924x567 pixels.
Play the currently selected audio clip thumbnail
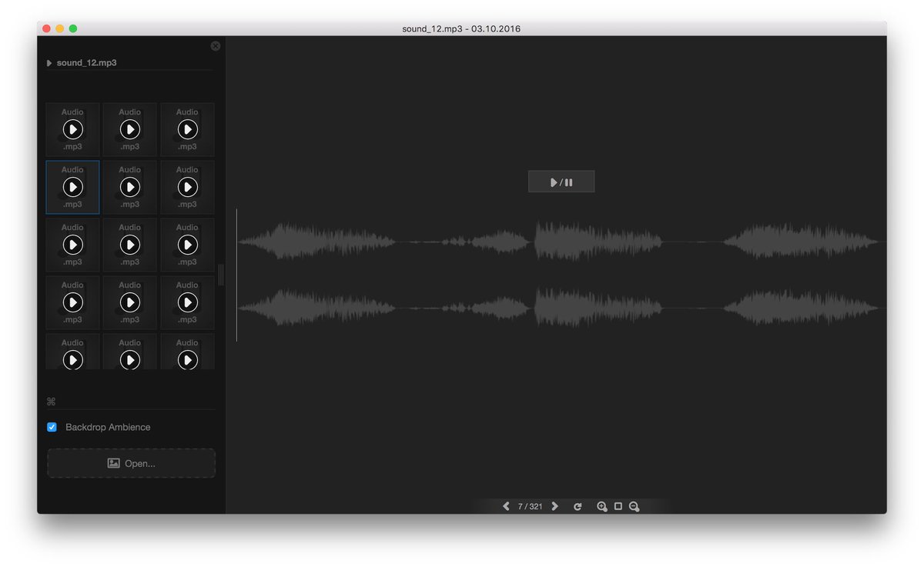(72, 187)
